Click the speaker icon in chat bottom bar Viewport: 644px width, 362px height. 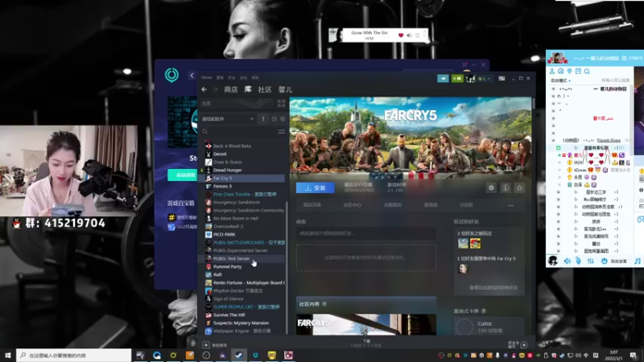point(568,261)
